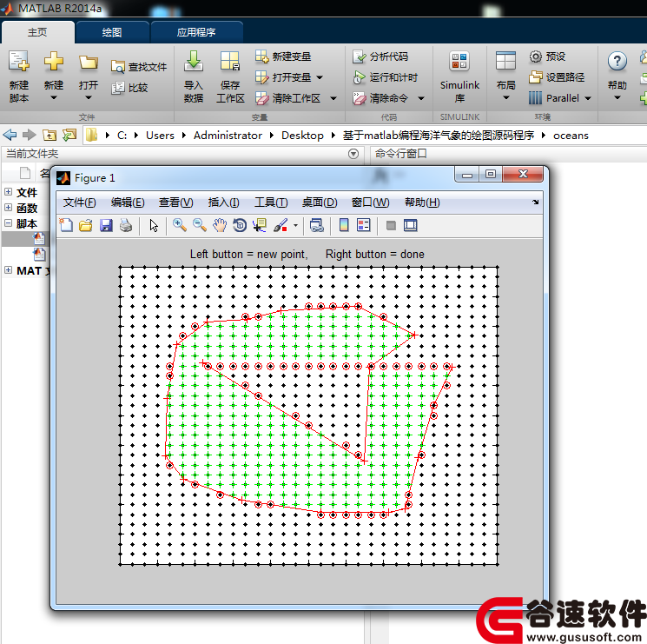This screenshot has width=647, height=644.
Task: Select the Brush data tool
Action: coord(281,225)
